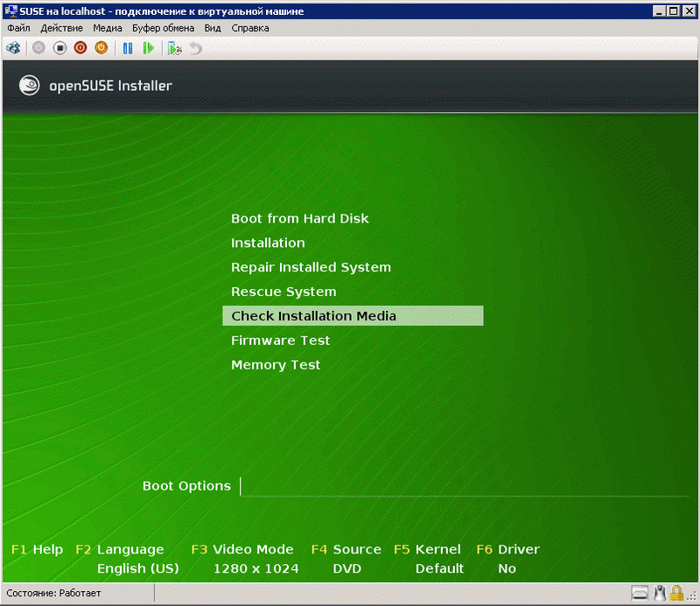Click the Snapshot toolbar icon

(x=174, y=48)
